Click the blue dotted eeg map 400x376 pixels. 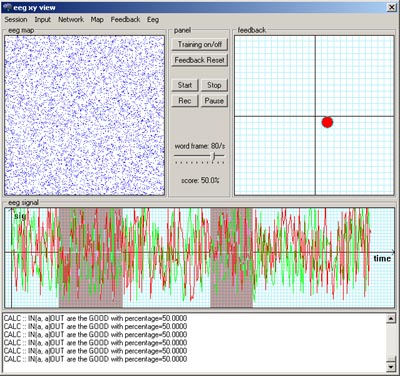84,115
